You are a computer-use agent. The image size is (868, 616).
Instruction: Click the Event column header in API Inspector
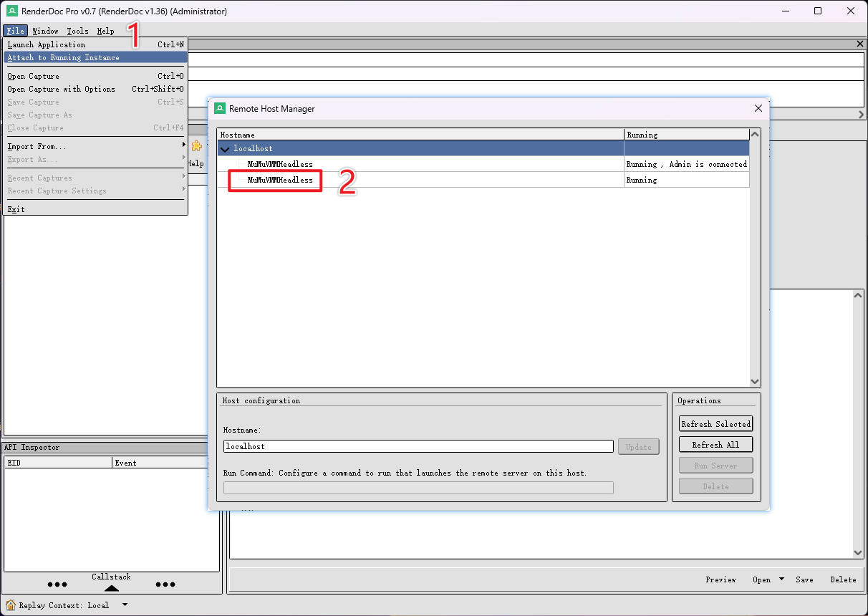[160, 463]
